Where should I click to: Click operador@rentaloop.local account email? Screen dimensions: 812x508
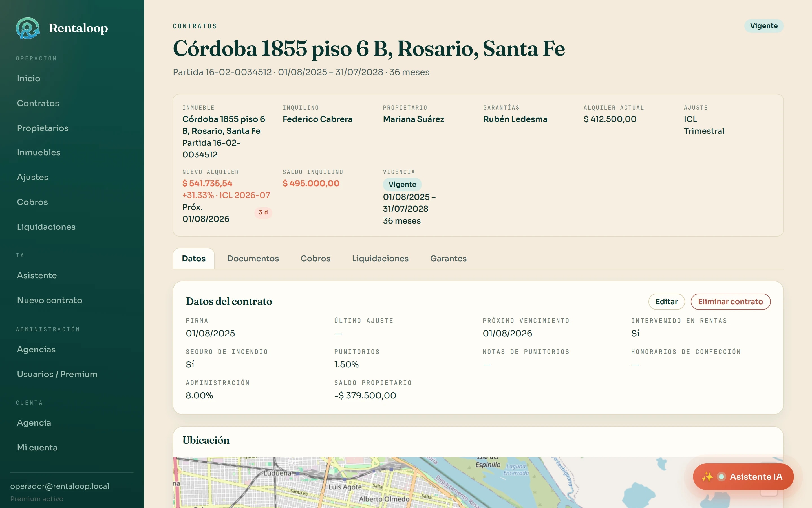pos(59,486)
